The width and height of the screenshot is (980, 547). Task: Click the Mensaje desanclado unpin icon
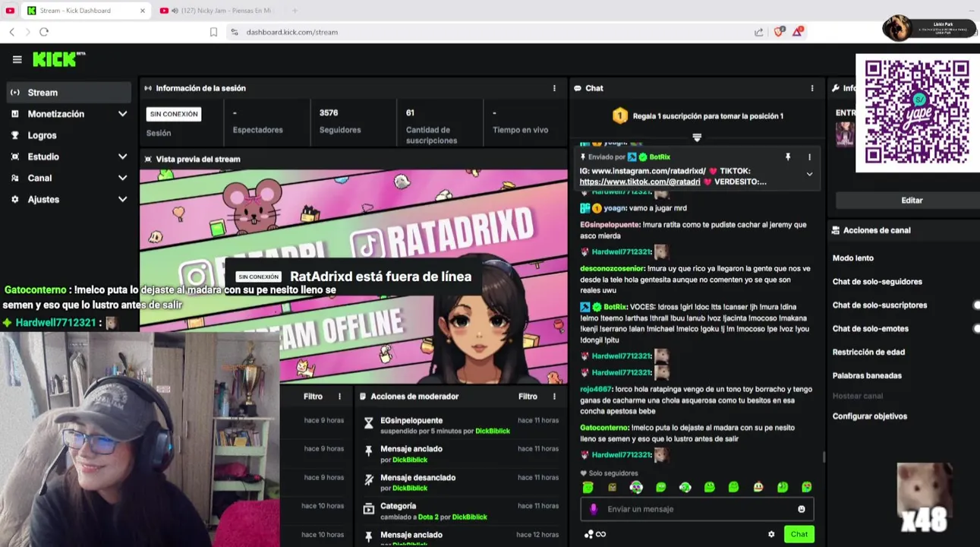[369, 480]
